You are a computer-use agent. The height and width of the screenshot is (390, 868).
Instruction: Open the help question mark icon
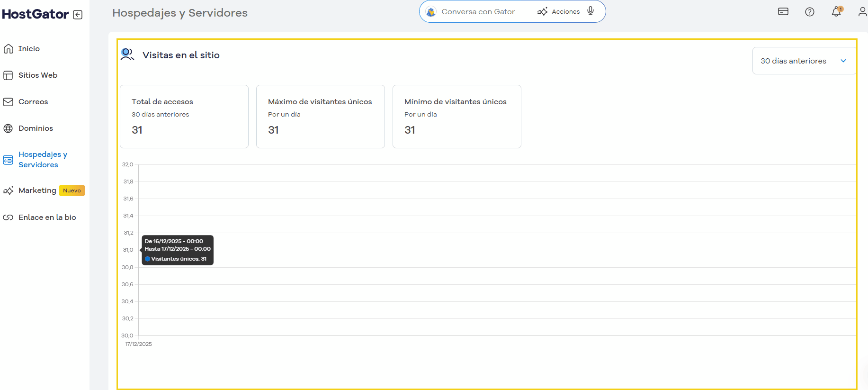pos(810,12)
